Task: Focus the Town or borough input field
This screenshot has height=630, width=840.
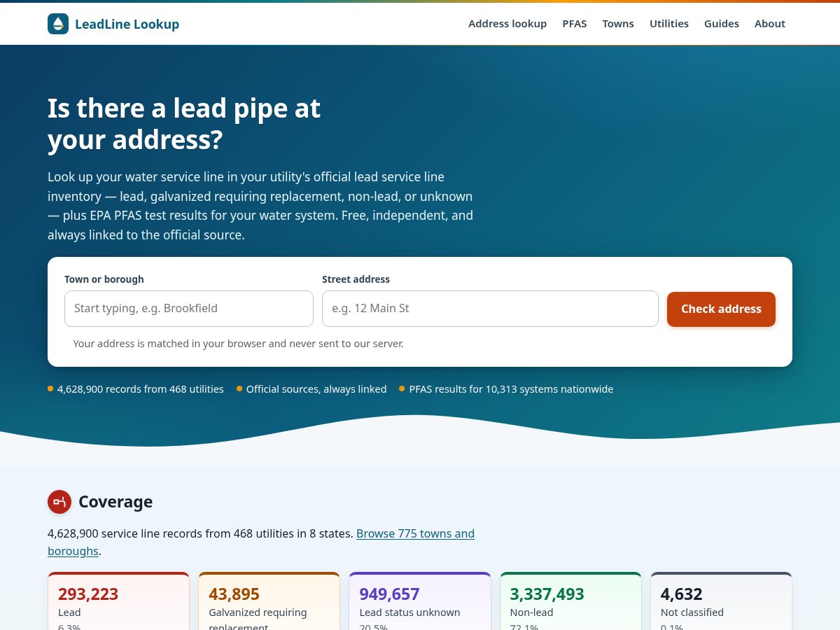Action: [x=189, y=309]
